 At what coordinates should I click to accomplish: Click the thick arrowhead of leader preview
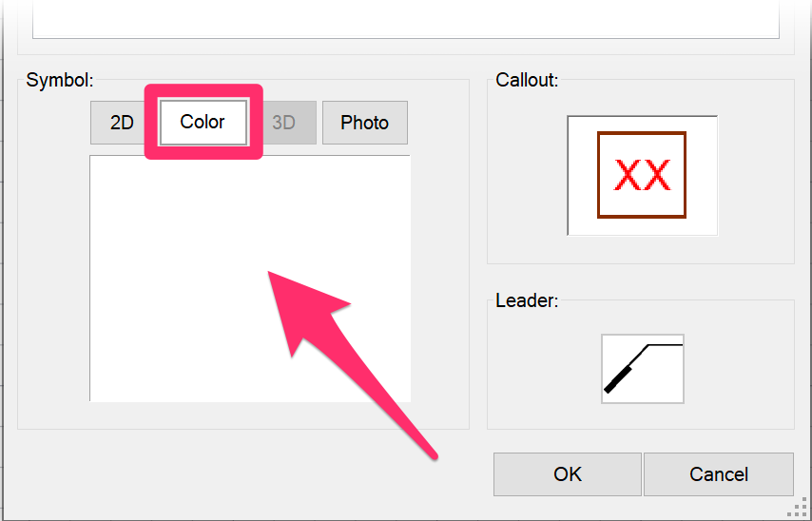pos(619,379)
